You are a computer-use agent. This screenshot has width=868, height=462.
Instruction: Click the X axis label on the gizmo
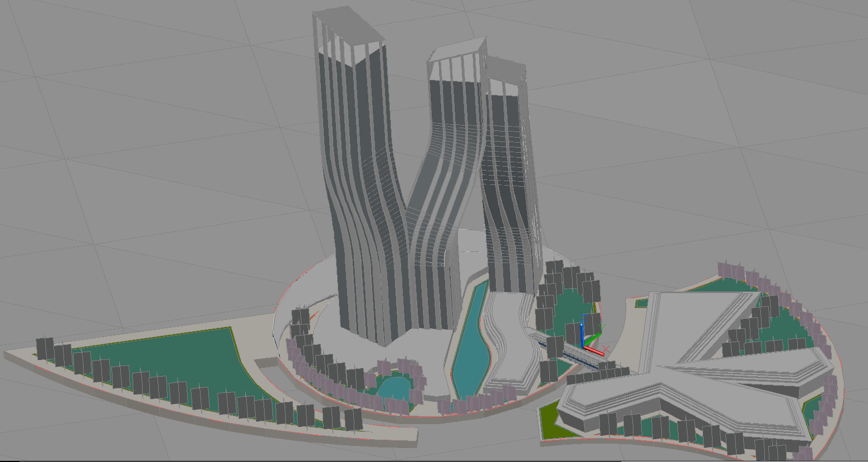pos(605,349)
